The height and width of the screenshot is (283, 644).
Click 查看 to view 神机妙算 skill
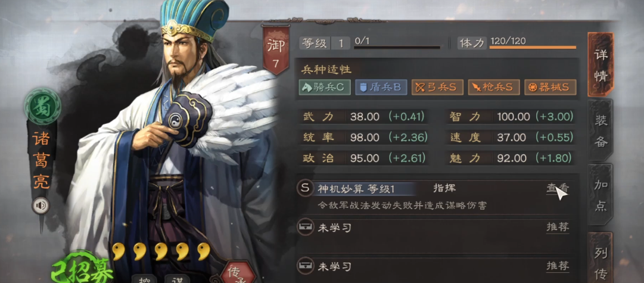(558, 188)
